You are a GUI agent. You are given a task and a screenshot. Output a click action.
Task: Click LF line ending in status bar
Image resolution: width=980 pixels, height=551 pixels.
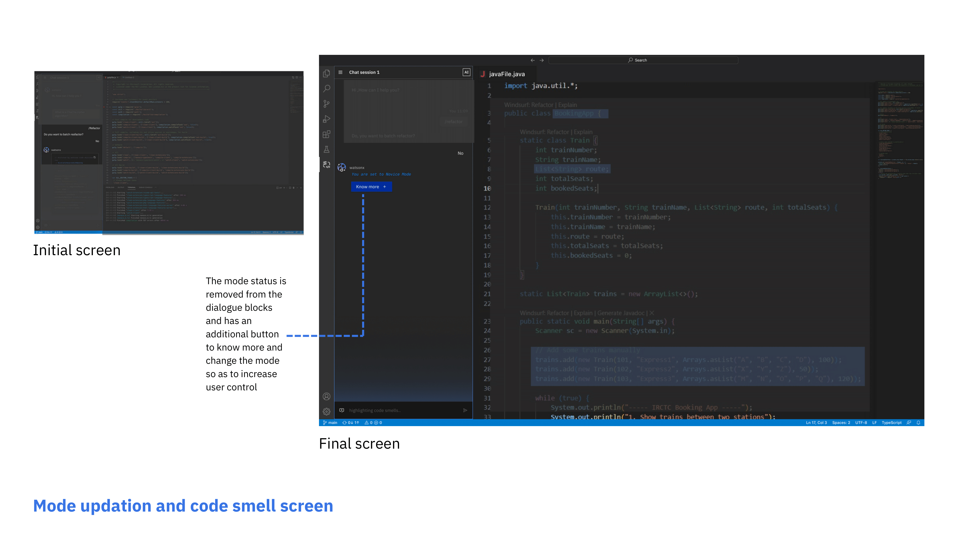click(x=874, y=422)
